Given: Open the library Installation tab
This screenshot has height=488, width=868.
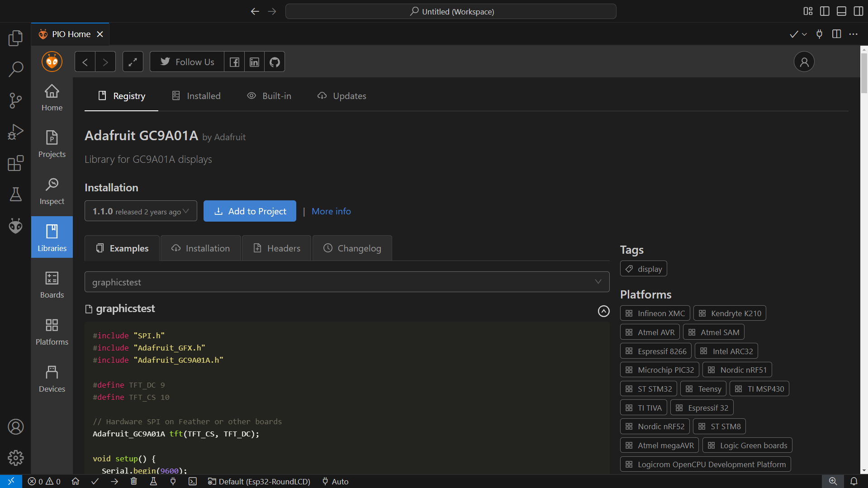Looking at the screenshot, I should [x=201, y=248].
